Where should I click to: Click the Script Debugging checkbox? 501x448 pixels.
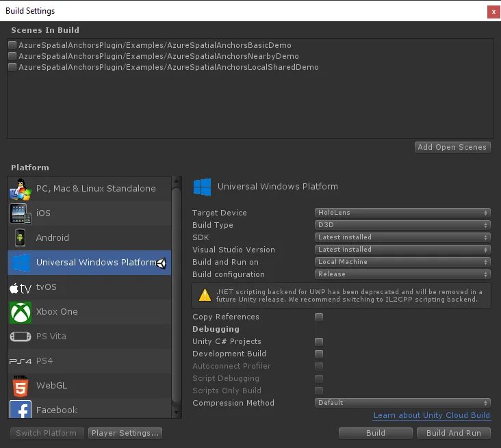(319, 378)
